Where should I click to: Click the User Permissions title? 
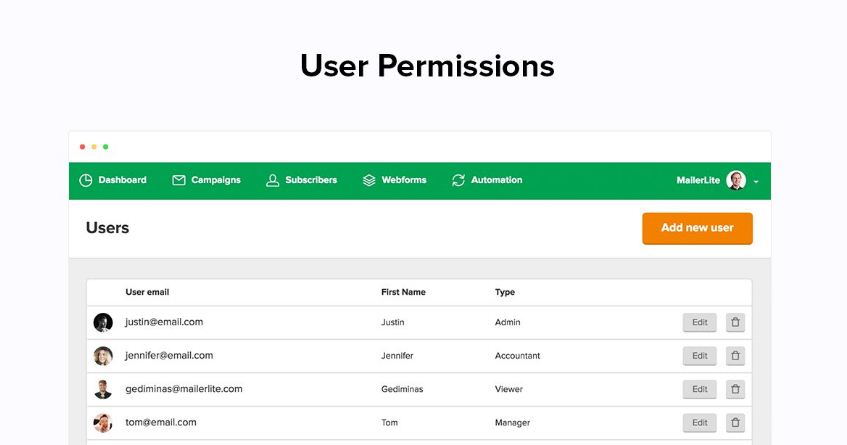(427, 66)
